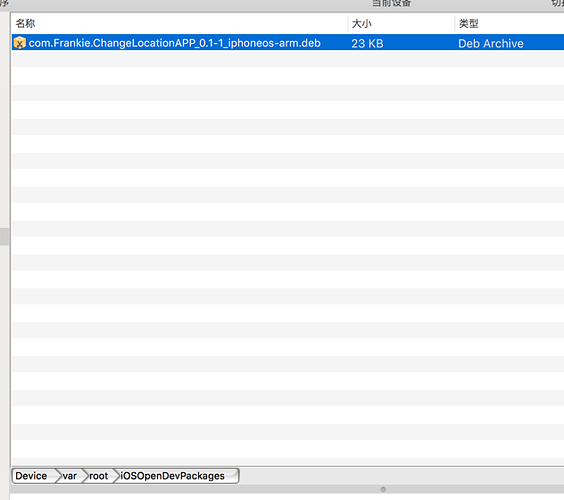Viewport: 564px width, 500px height.
Task: Go to Device in path bar
Action: (31, 476)
